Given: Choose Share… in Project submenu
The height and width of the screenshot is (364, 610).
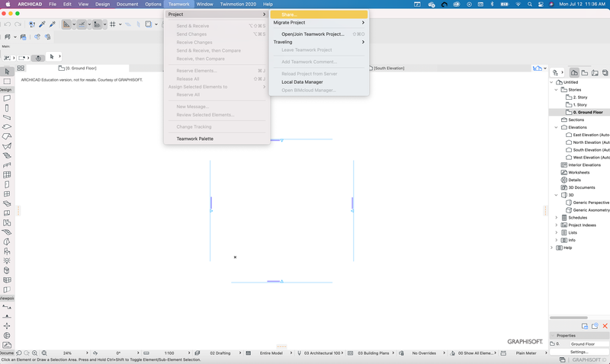Looking at the screenshot, I should (x=319, y=14).
